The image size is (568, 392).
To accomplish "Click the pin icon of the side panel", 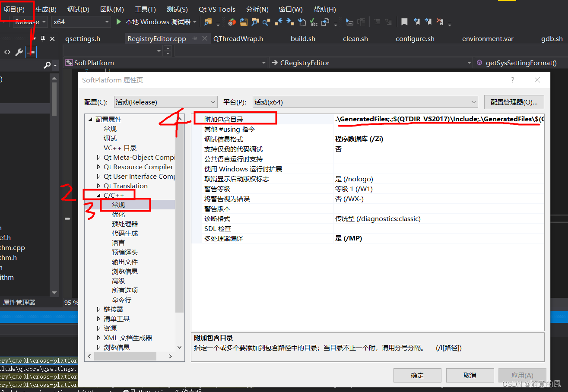I will pos(43,39).
